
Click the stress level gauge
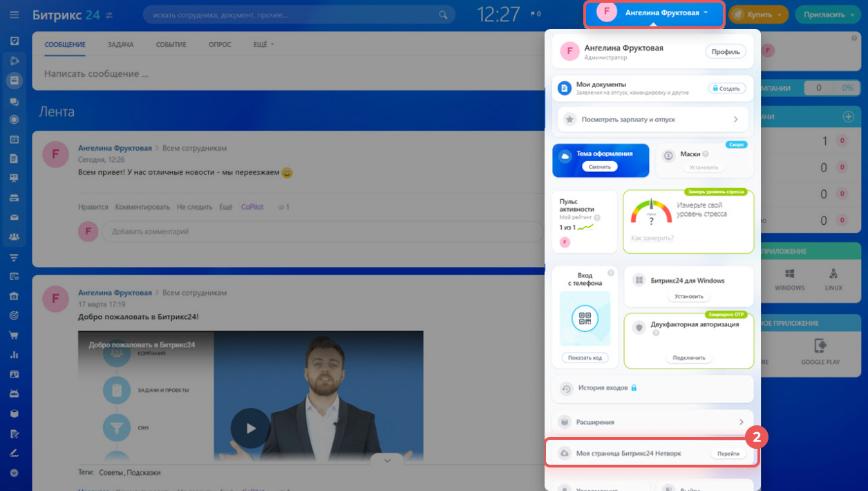click(x=650, y=212)
